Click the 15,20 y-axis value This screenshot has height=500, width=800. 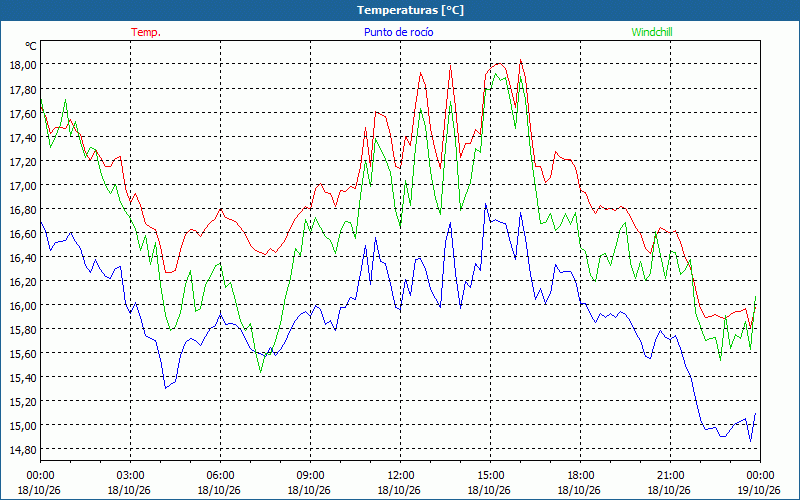click(x=23, y=402)
